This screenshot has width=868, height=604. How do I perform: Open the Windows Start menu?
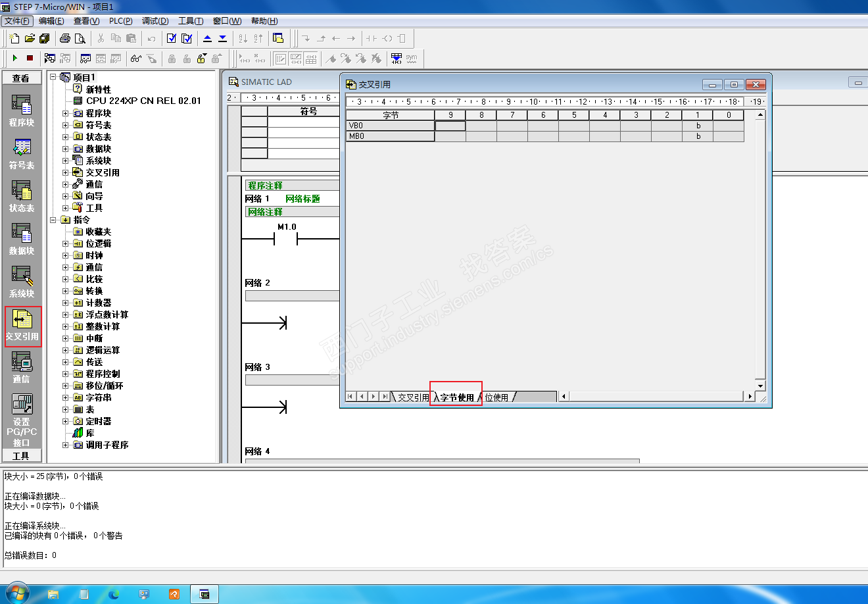(x=16, y=593)
